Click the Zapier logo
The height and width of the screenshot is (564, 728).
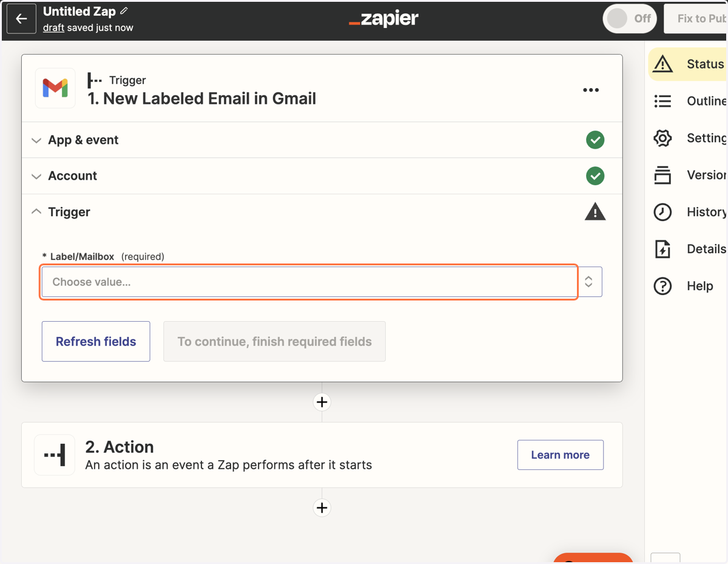tap(383, 19)
